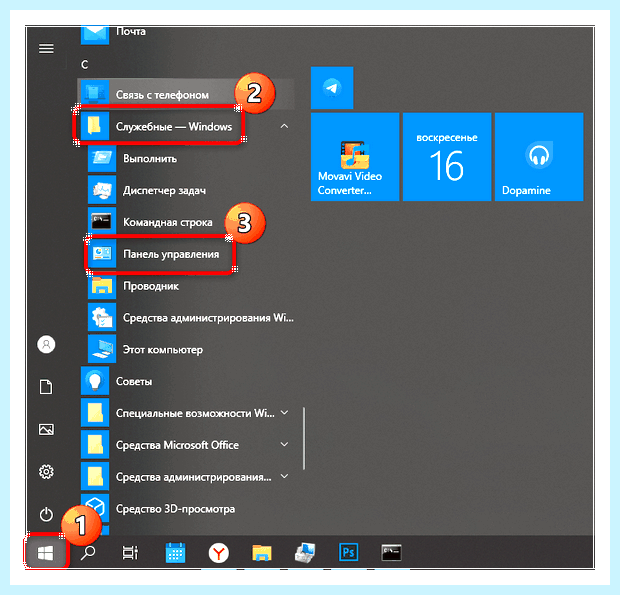The image size is (620, 595).
Task: Expand the hamburger menu in Start
Action: point(46,49)
